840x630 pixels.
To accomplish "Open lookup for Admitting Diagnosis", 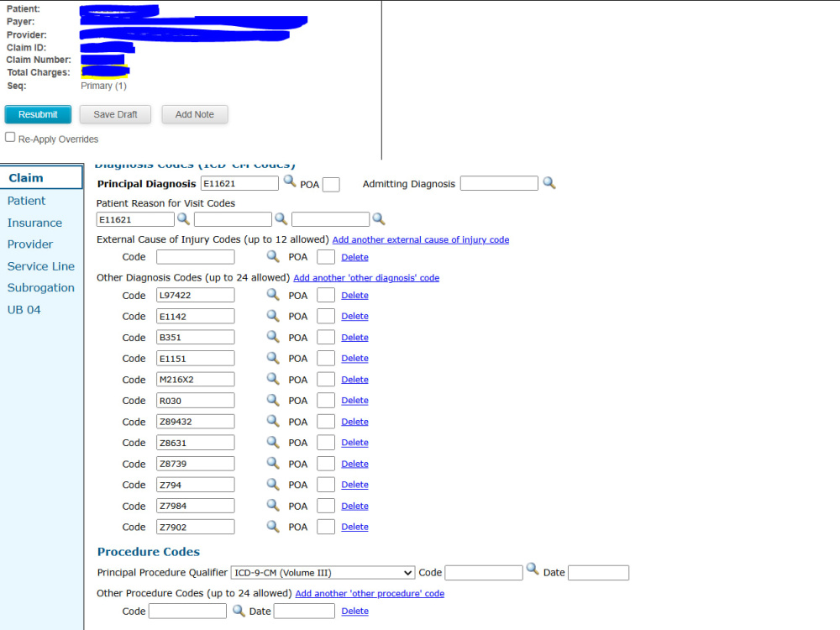I will [x=549, y=183].
